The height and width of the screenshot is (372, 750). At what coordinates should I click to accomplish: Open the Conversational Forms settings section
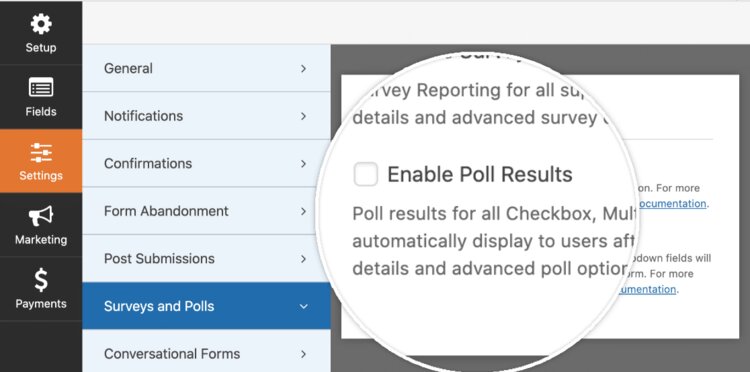[206, 353]
